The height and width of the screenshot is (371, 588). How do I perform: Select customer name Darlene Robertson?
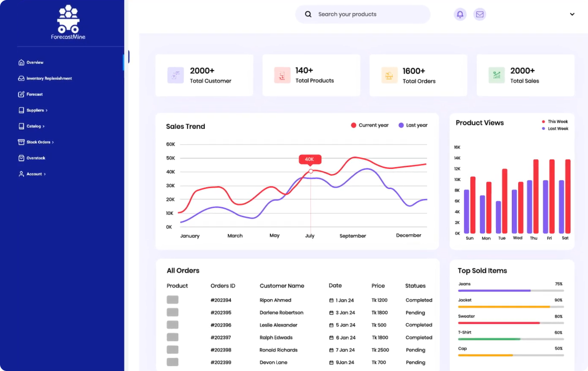click(x=281, y=313)
